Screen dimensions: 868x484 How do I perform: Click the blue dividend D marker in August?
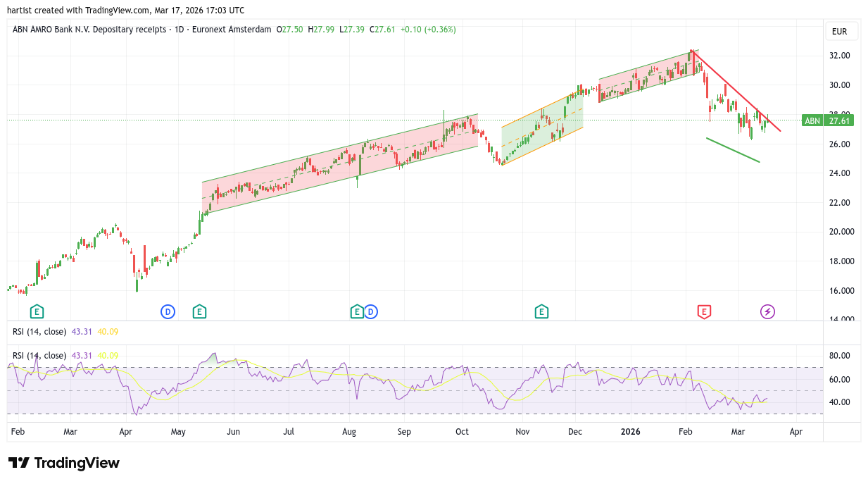371,311
